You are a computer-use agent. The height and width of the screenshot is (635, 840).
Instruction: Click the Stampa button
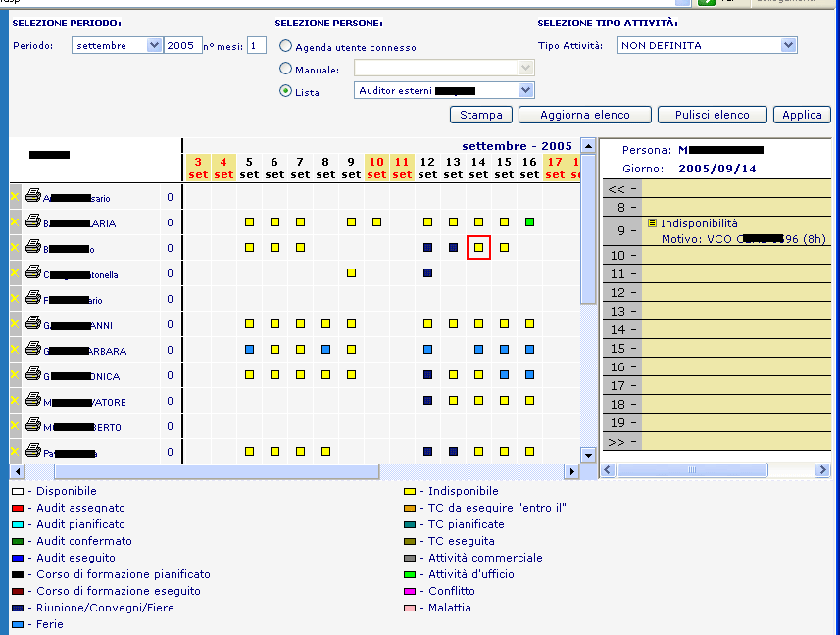point(481,115)
